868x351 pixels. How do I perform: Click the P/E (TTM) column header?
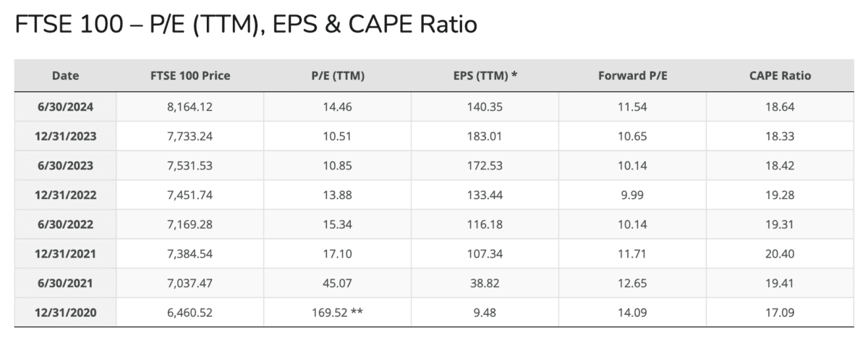337,75
